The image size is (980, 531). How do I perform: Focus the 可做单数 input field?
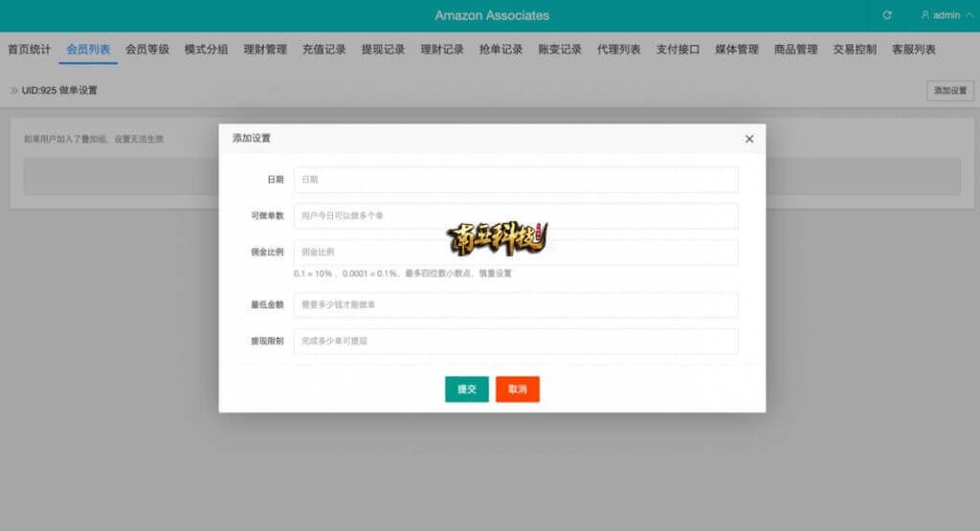tap(516, 216)
